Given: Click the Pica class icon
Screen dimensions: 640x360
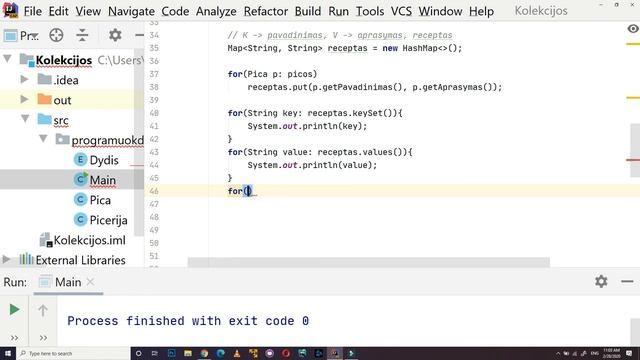Looking at the screenshot, I should tap(80, 200).
